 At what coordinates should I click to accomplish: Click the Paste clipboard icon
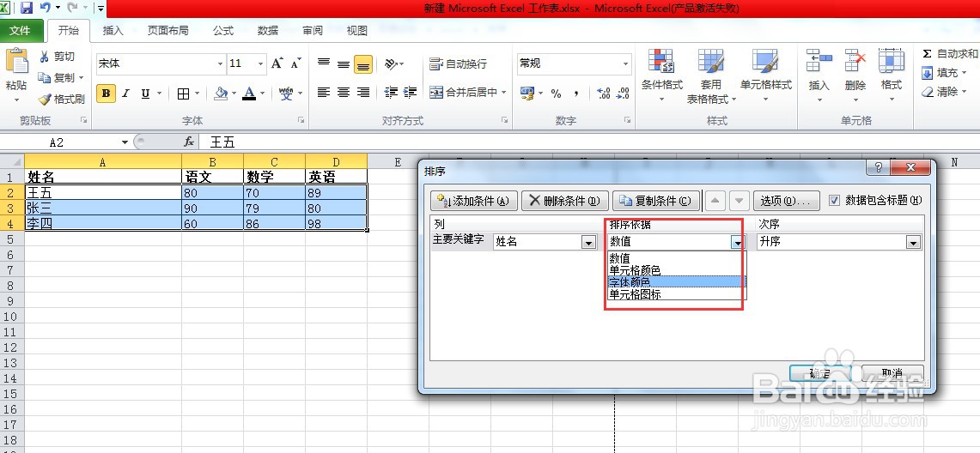pyautogui.click(x=16, y=63)
